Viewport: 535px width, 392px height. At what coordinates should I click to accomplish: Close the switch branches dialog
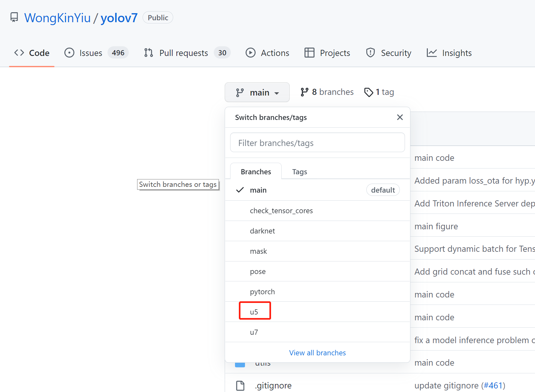(400, 117)
